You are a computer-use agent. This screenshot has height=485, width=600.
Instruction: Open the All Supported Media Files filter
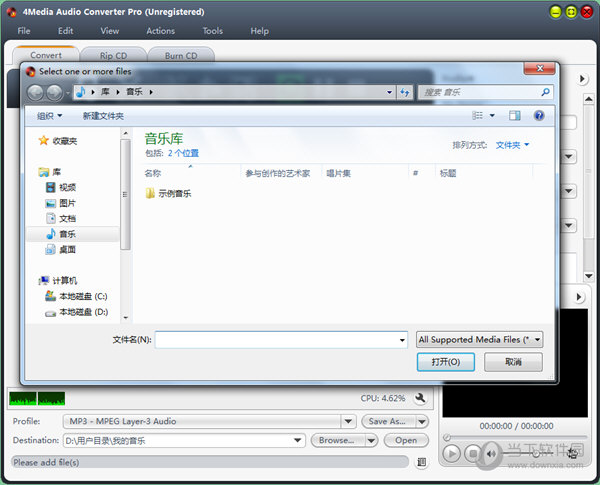pos(479,340)
